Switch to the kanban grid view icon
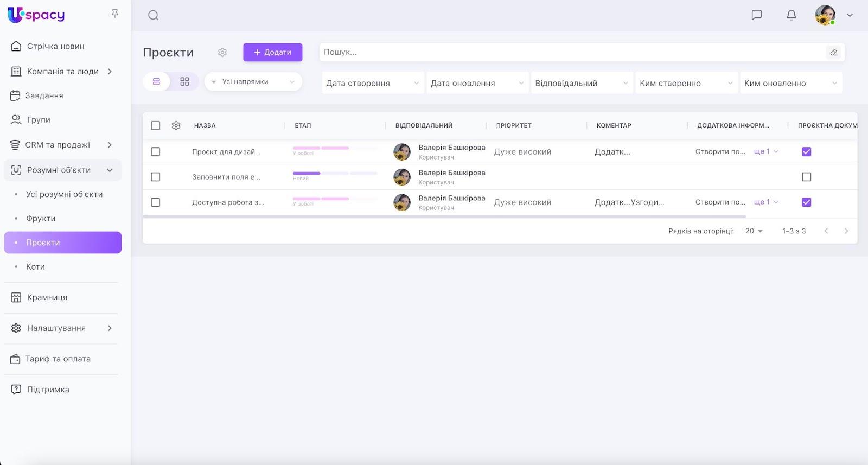The image size is (868, 465). pyautogui.click(x=184, y=82)
